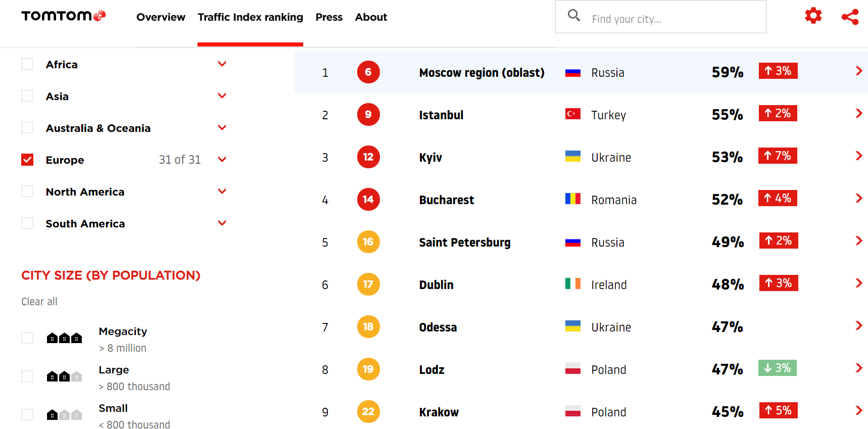Open the Press menu item
The height and width of the screenshot is (429, 868).
[x=329, y=17]
